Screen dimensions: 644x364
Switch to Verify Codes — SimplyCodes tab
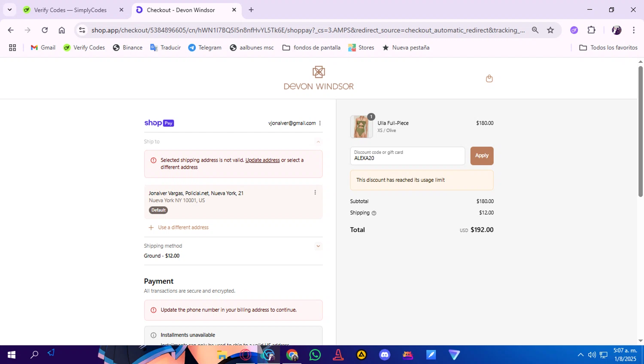point(70,10)
